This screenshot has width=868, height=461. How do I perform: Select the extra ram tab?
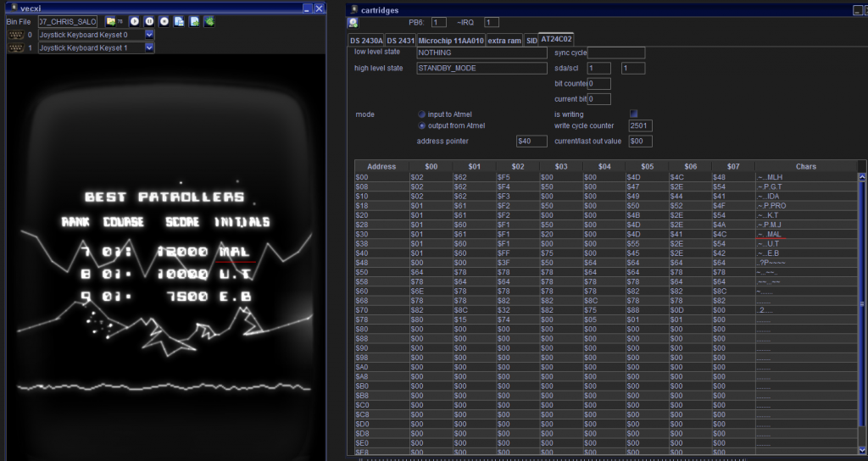pos(504,40)
